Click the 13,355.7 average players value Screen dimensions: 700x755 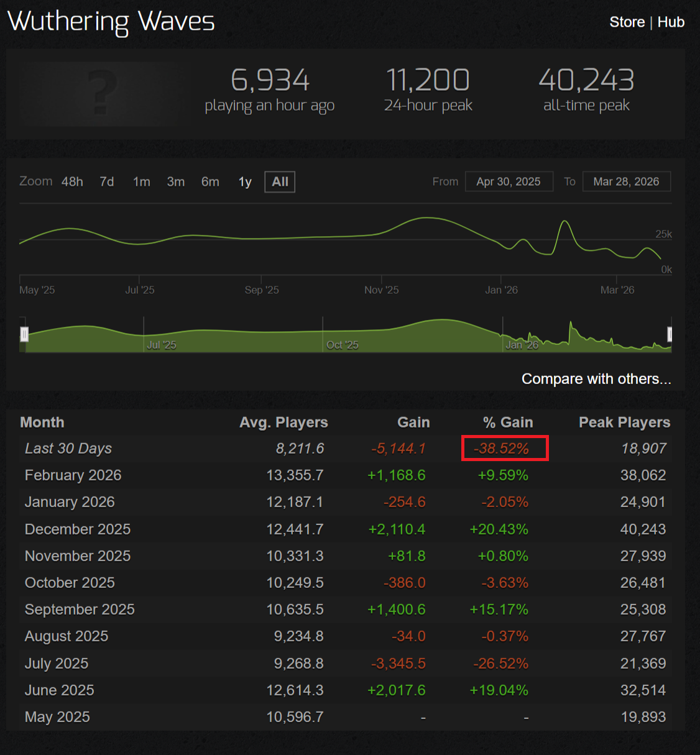point(295,475)
